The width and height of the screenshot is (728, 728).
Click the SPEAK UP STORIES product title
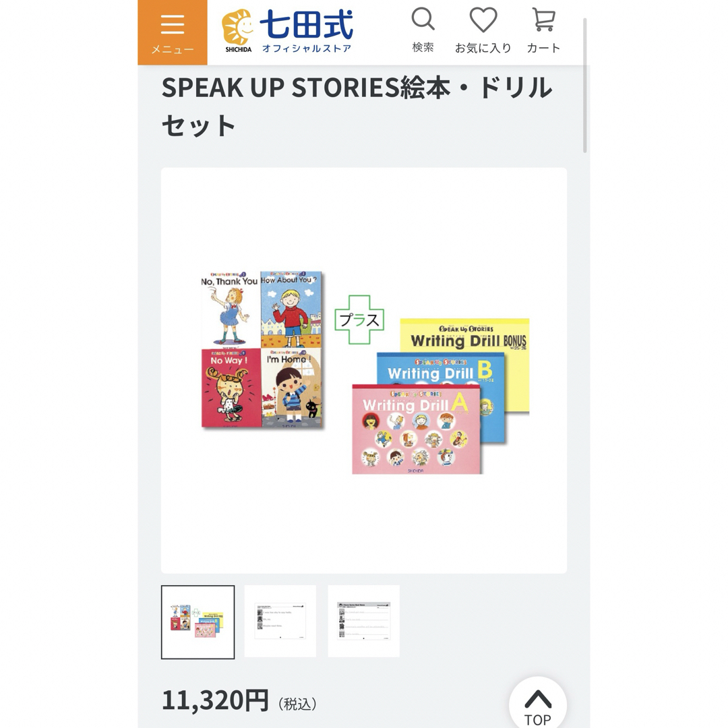[x=357, y=106]
